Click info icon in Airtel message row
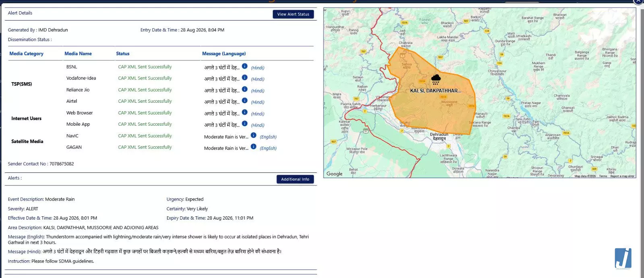Screen dimensions: 644x278 click(x=244, y=100)
